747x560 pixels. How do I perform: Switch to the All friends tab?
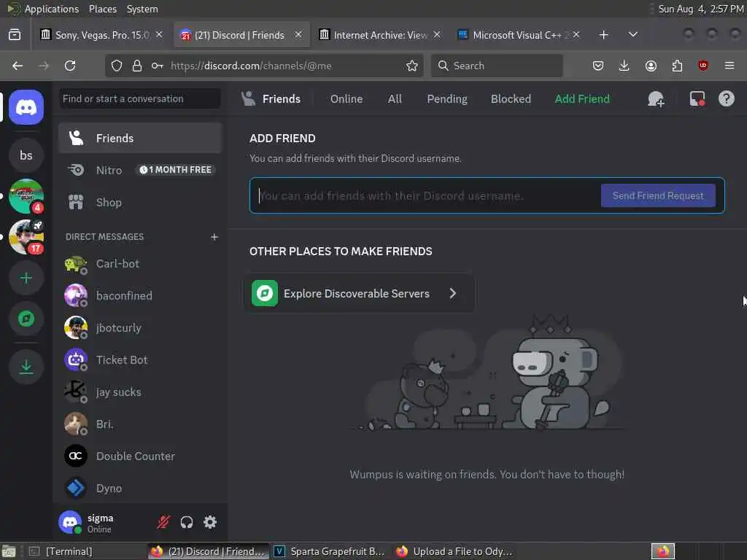(x=395, y=99)
